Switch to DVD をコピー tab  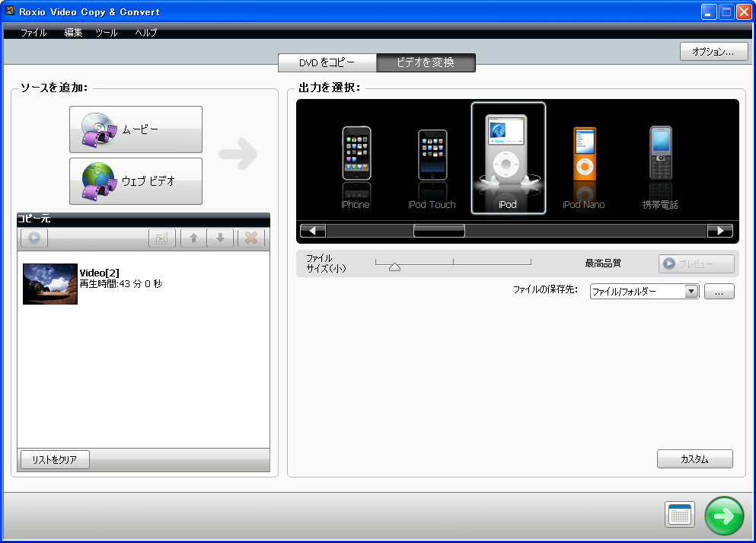point(327,62)
